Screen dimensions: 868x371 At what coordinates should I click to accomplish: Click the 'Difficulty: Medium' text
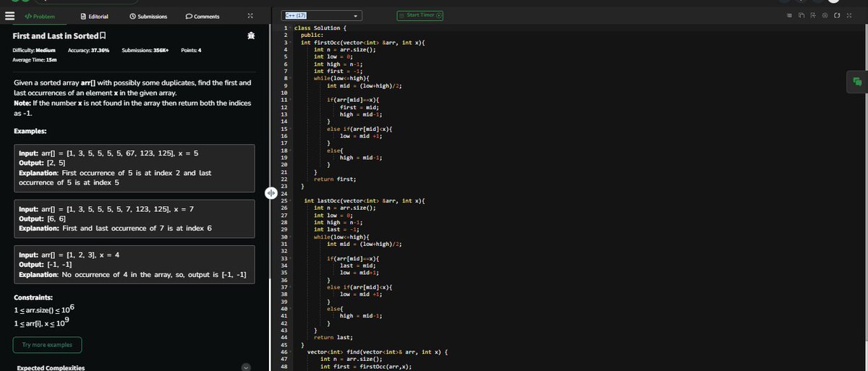(35, 50)
